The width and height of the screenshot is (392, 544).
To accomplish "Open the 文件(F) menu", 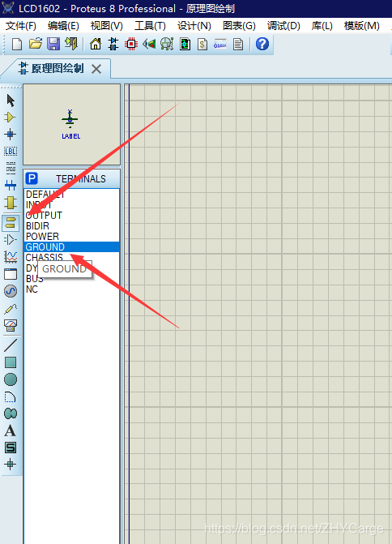I will click(x=21, y=26).
